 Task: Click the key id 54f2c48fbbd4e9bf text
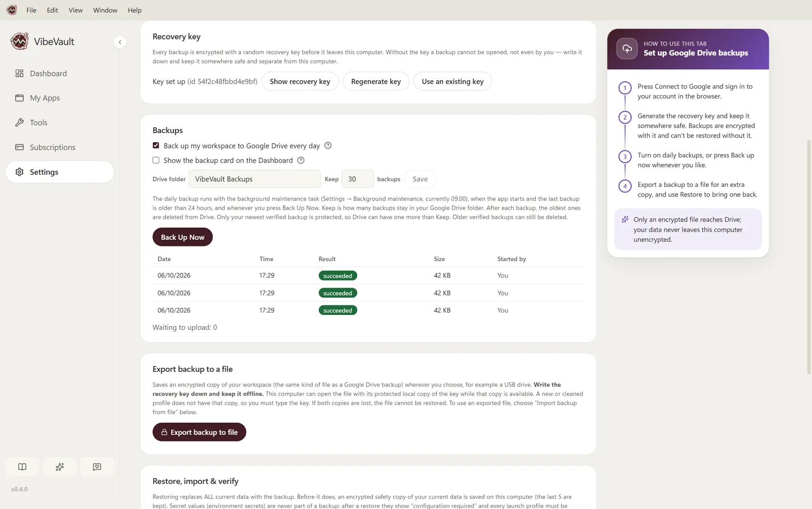pyautogui.click(x=222, y=81)
